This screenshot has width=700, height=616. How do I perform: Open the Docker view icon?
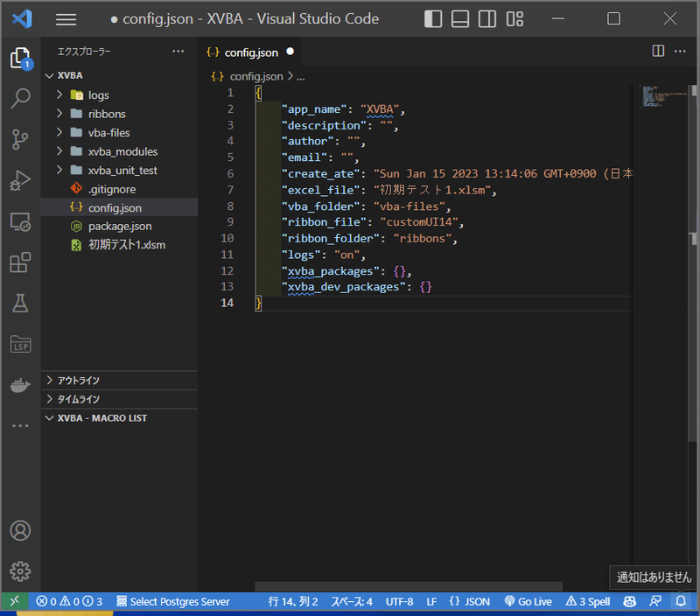point(20,385)
